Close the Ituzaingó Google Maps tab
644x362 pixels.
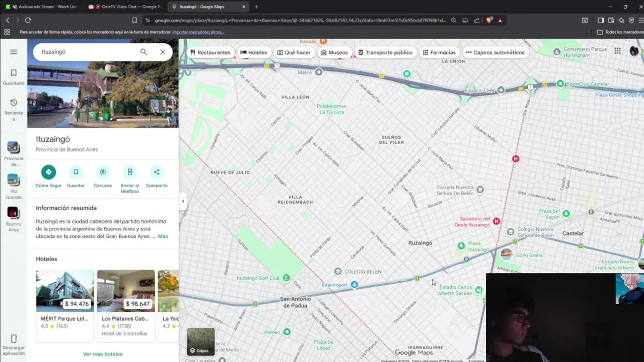coord(244,7)
